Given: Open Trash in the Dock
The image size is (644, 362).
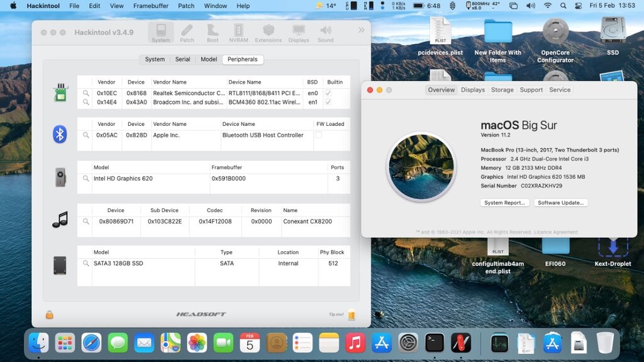Looking at the screenshot, I should pyautogui.click(x=605, y=342).
